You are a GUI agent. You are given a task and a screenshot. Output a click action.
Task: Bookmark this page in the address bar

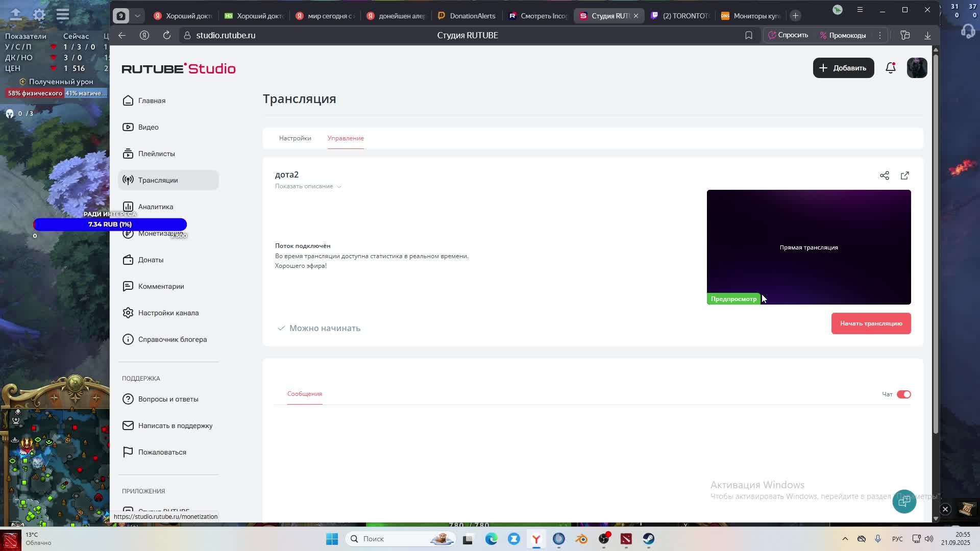[748, 35]
